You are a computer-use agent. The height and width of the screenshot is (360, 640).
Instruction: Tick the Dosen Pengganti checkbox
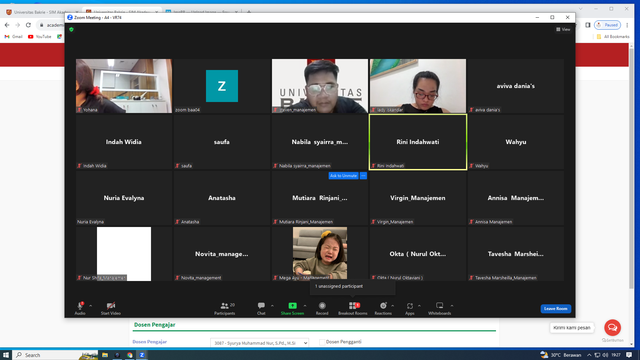[322, 342]
